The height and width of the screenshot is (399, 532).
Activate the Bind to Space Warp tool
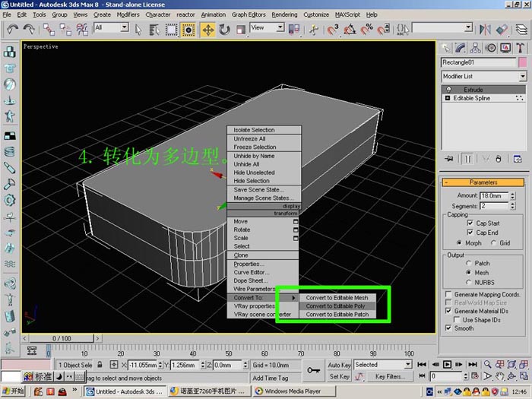click(82, 30)
